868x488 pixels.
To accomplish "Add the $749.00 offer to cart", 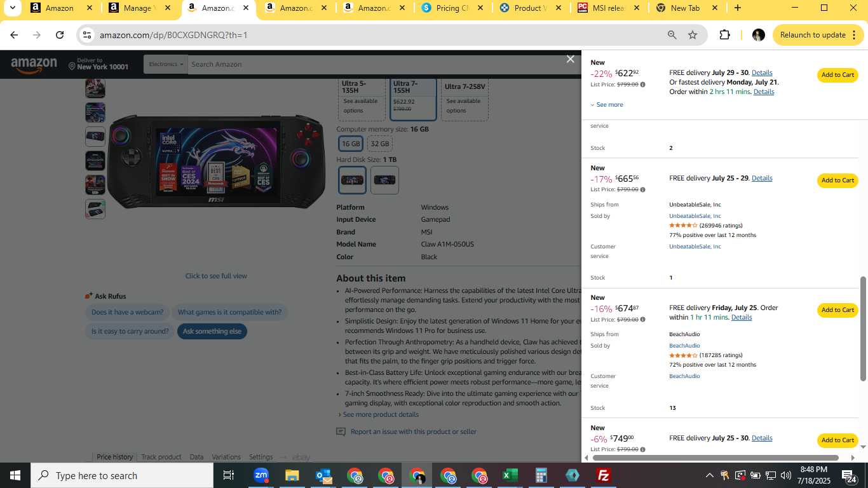I will pos(837,440).
